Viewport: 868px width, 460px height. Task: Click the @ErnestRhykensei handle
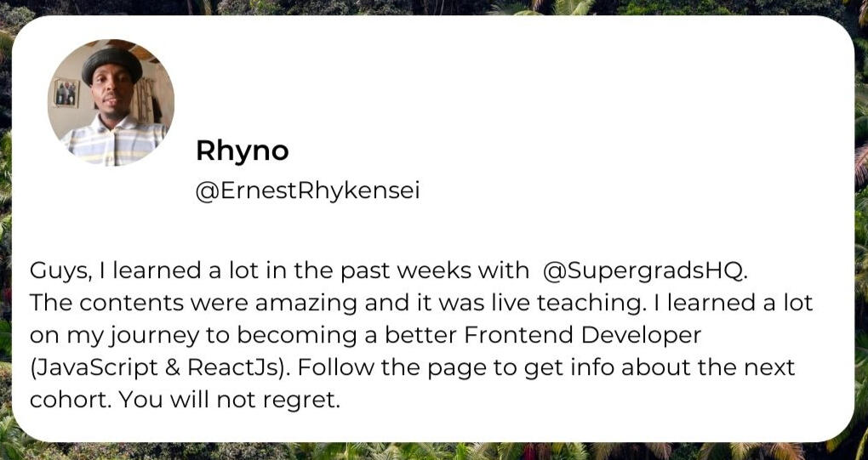307,191
